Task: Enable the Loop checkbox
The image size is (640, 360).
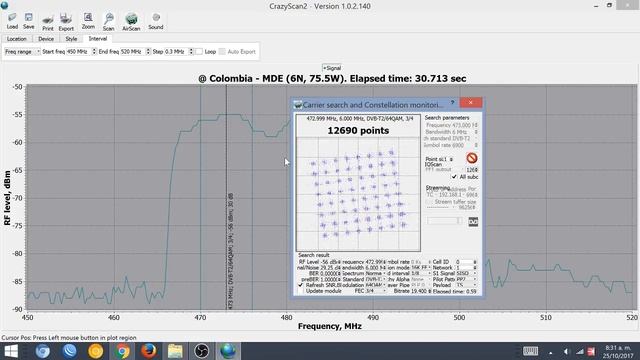Action: pos(199,52)
